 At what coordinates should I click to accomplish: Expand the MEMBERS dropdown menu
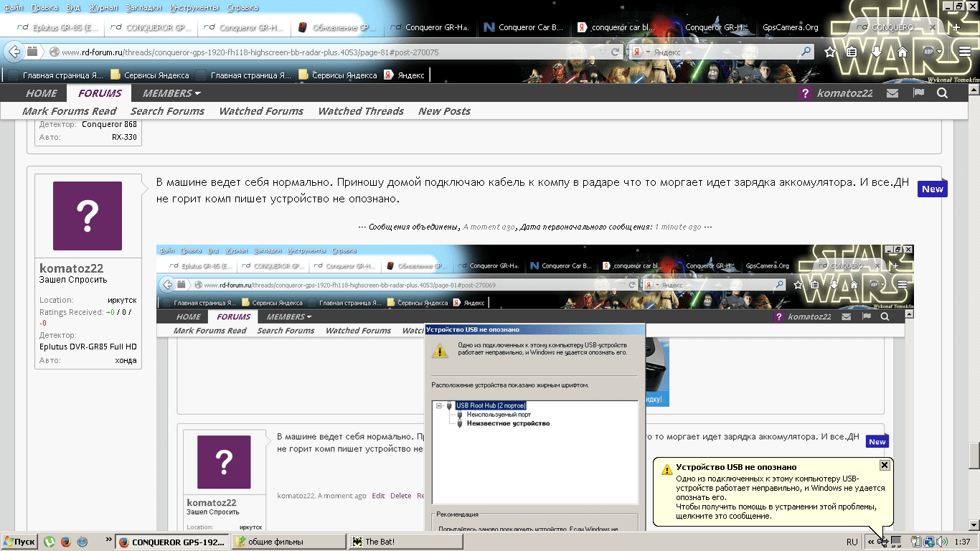point(171,93)
